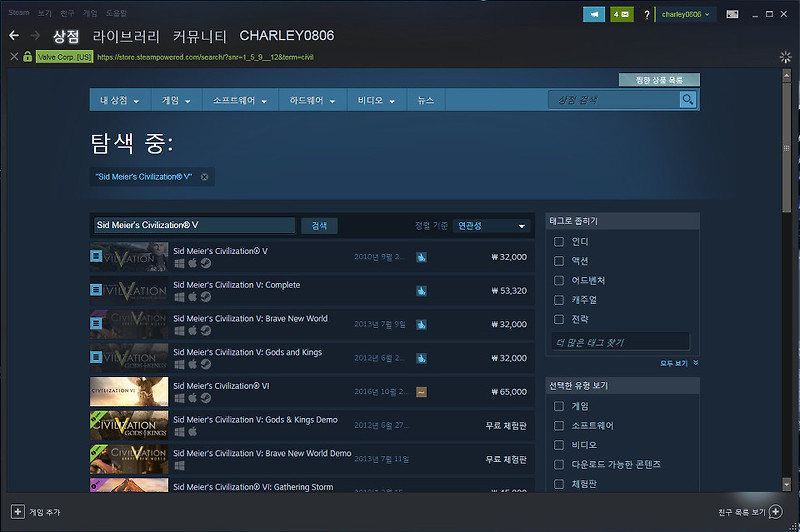Screen dimensions: 800x532
Task: Click wishlist icon on Civilization V row
Action: coord(421,257)
